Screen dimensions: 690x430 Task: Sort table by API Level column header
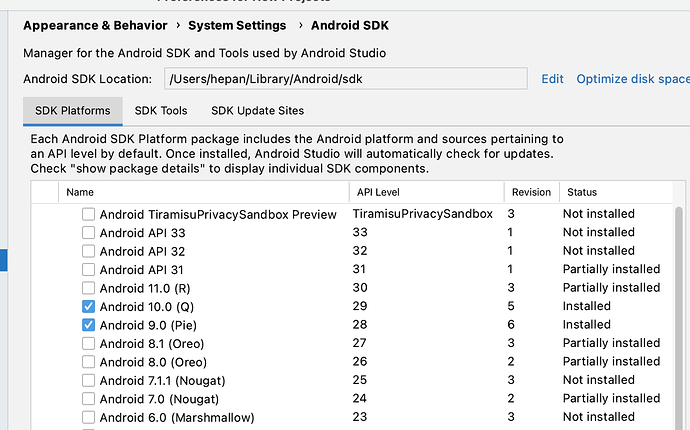376,191
